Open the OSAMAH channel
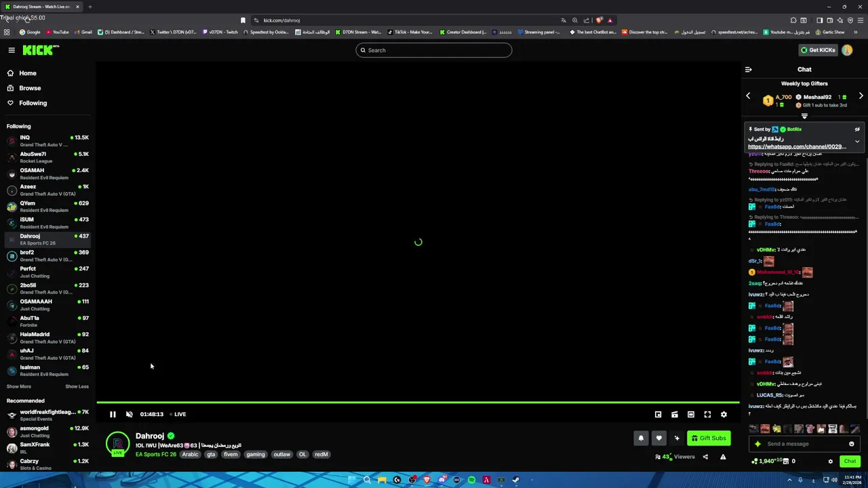Screen dimensions: 868x488 coord(47,174)
